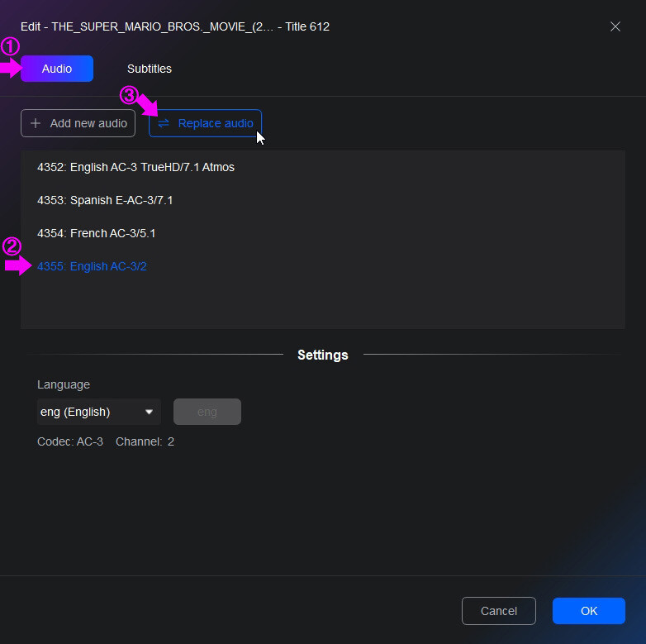The image size is (646, 644).
Task: Click the Codec: AC-3 info text
Action: 70,441
